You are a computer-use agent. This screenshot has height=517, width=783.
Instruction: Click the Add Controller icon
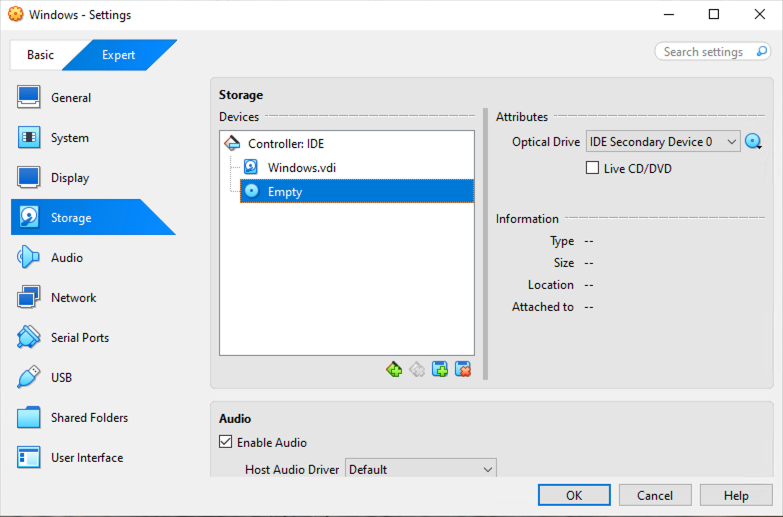(394, 370)
